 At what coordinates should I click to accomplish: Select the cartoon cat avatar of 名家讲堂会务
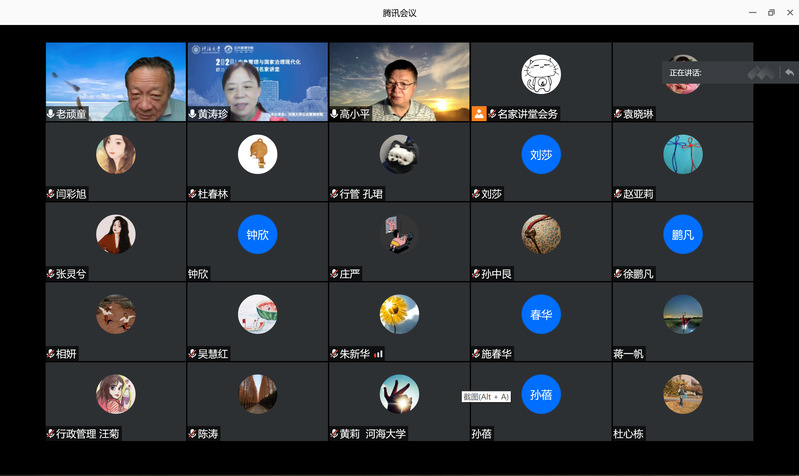(x=541, y=74)
